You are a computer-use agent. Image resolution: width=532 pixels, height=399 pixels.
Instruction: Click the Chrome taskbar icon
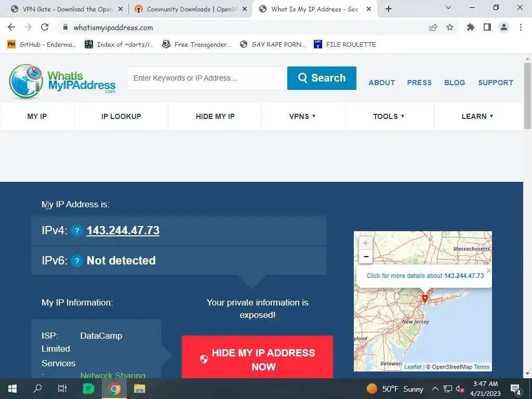(114, 389)
